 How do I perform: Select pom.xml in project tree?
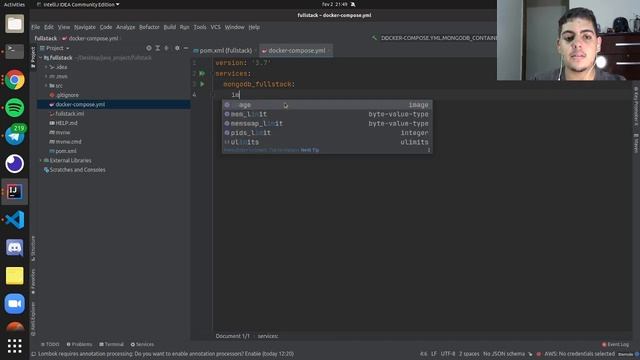(x=66, y=151)
